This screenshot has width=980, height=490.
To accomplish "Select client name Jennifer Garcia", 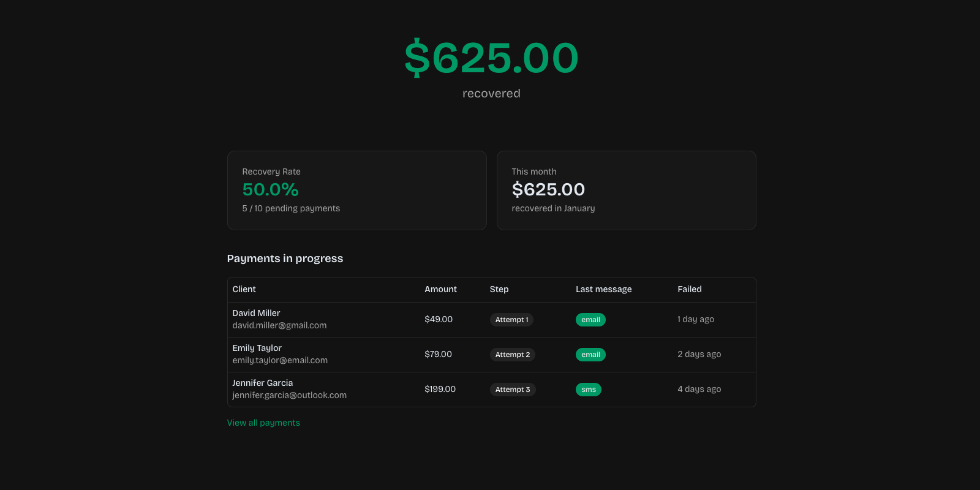I will point(262,383).
